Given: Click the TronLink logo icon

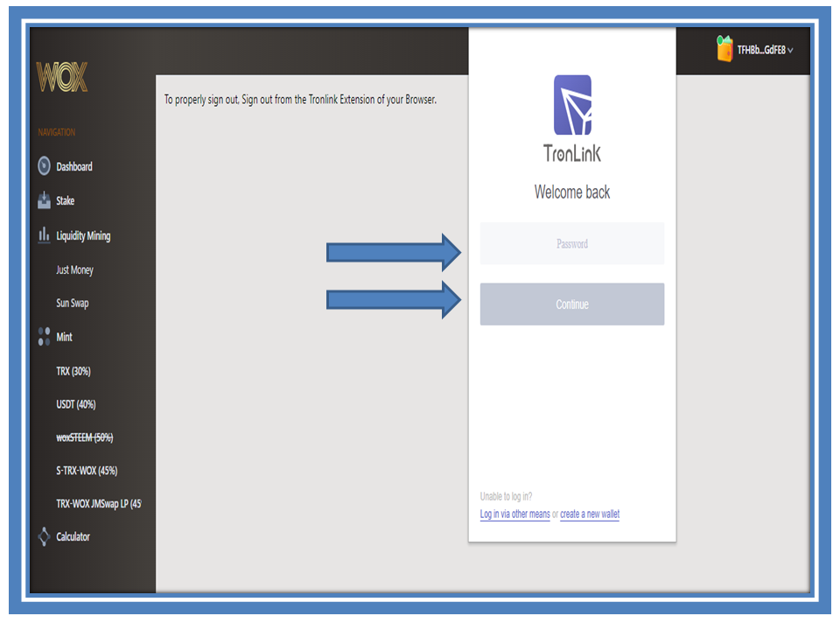Looking at the screenshot, I should coord(572,105).
